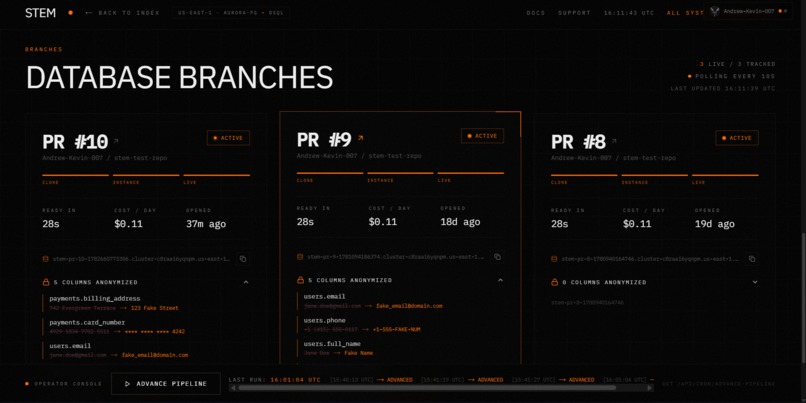Click users.email row in PR #10
The width and height of the screenshot is (806, 403).
pos(145,351)
